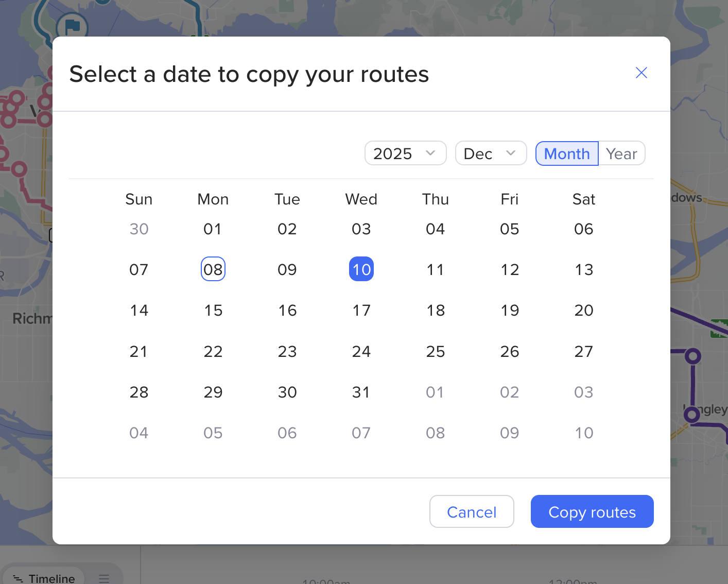
Task: Choose Friday December 12
Action: click(x=510, y=269)
